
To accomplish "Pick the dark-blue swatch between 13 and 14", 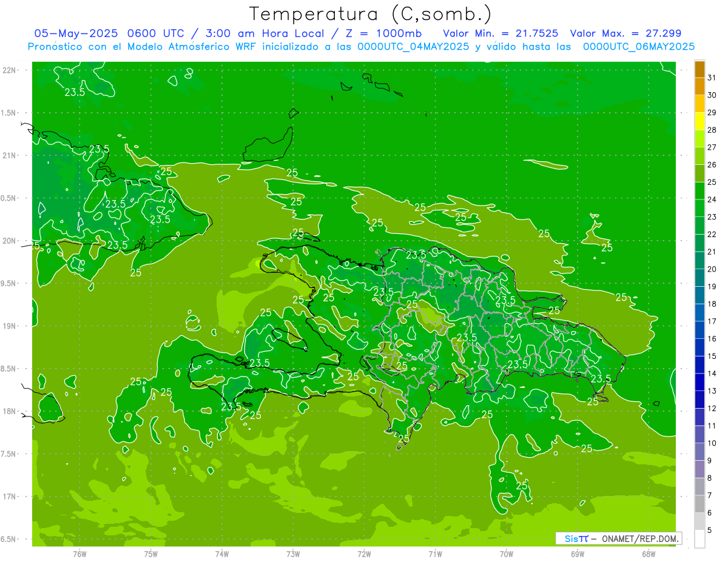I will tap(699, 383).
